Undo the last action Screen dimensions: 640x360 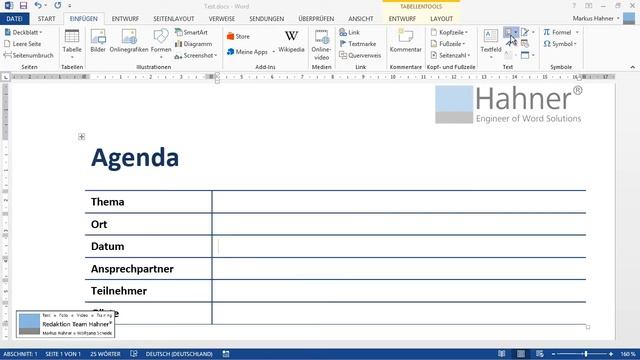pos(38,6)
